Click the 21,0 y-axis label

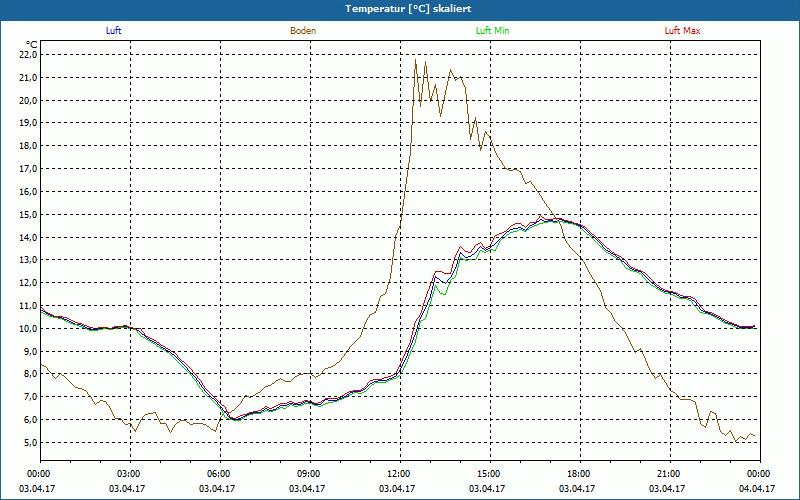[29, 78]
